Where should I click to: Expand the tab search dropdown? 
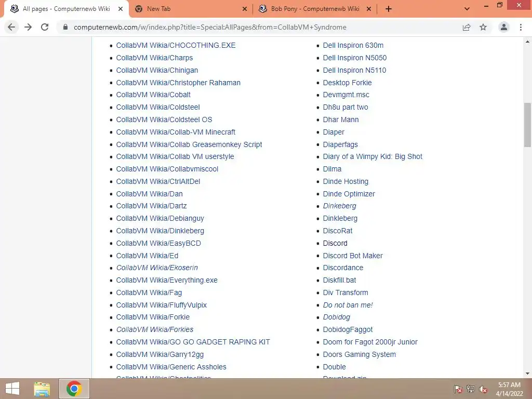(467, 9)
